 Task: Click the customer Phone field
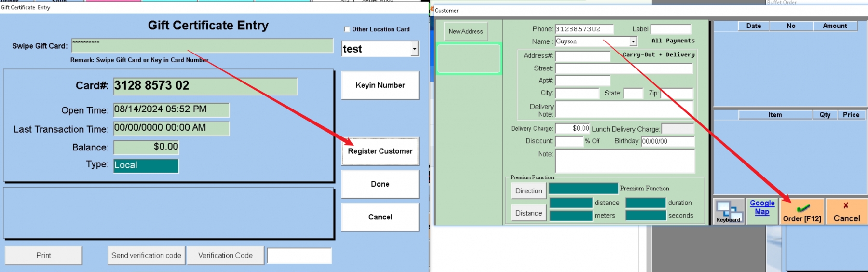[x=584, y=29]
